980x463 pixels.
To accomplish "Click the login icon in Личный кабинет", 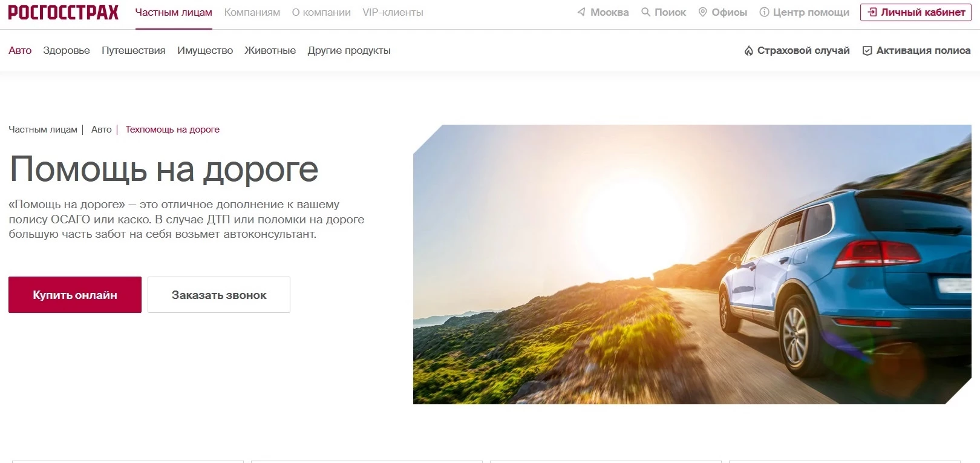I will tap(872, 12).
